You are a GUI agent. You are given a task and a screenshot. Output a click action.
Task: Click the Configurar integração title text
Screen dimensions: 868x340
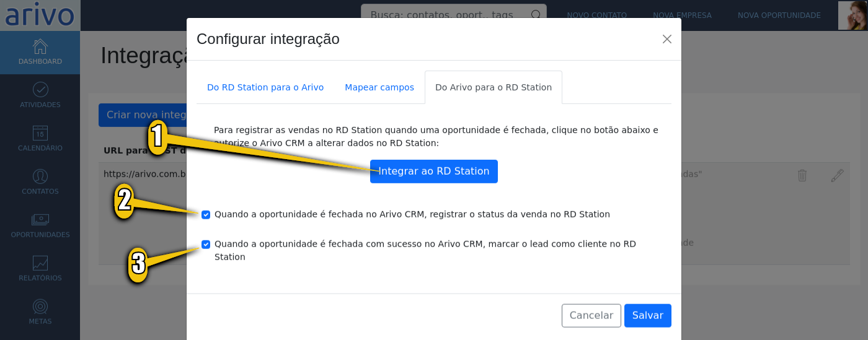coord(268,39)
